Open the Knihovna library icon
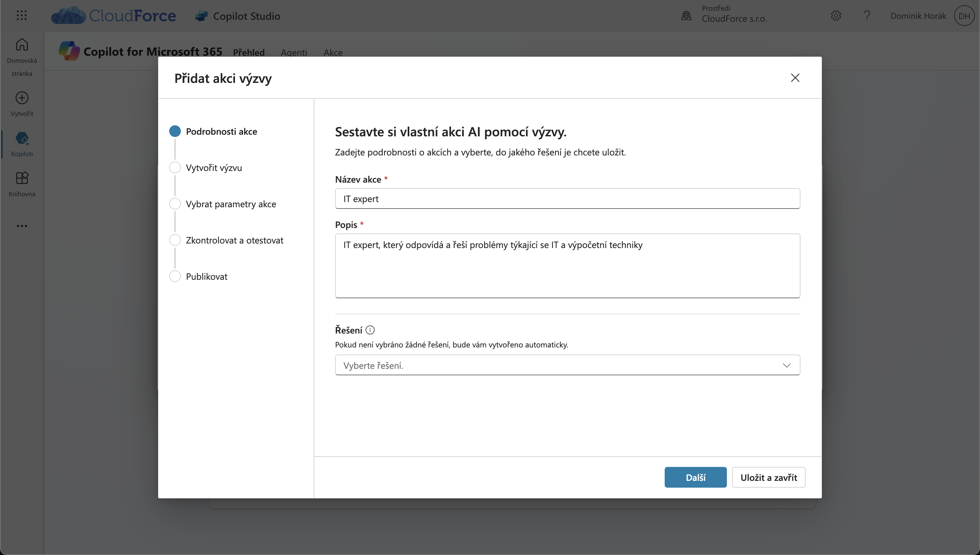The width and height of the screenshot is (980, 555). [22, 178]
